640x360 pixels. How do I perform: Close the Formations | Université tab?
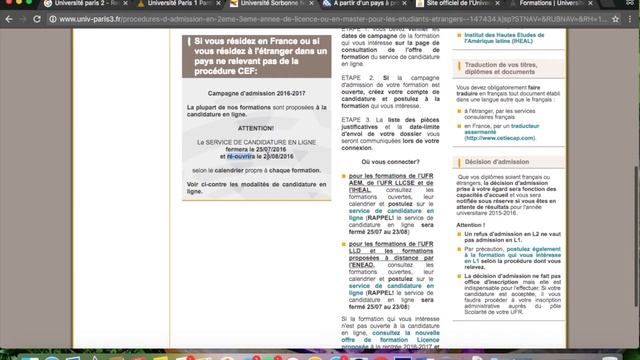[590, 3]
